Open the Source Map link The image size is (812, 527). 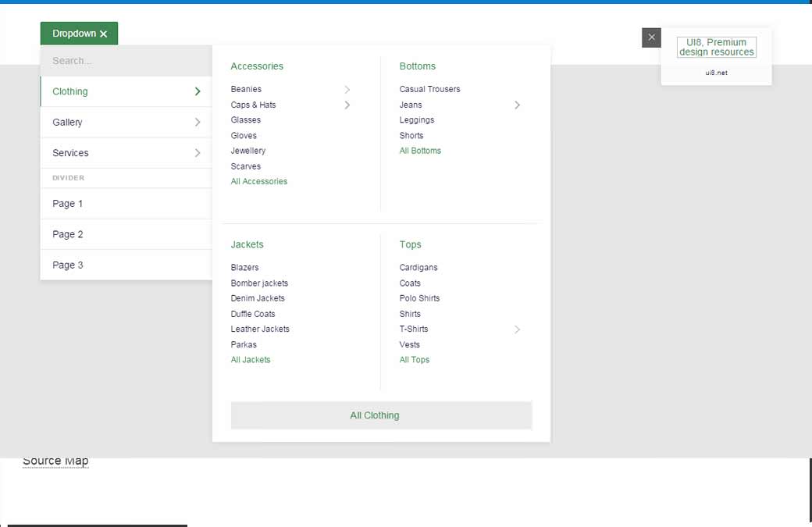coord(55,460)
